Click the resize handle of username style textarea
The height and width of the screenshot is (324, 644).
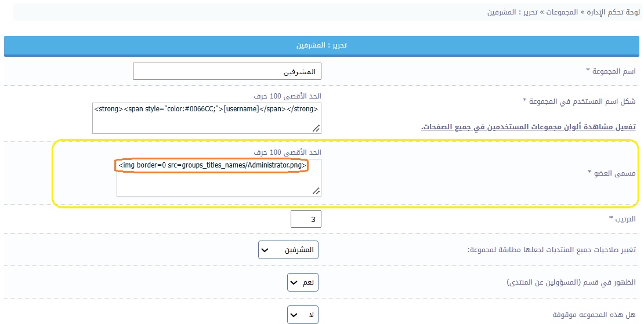(x=316, y=128)
